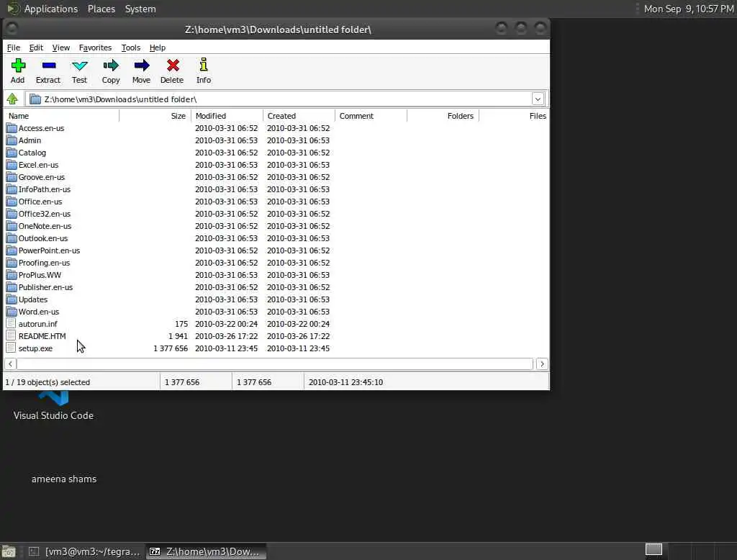Screen dimensions: 737x560
Task: Select the Updates folder icon
Action: pos(12,299)
